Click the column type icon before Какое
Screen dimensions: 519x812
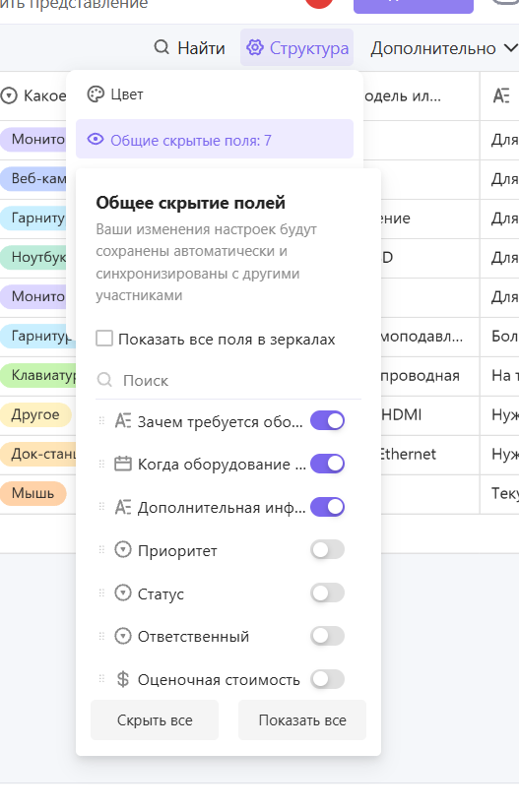tap(9, 95)
